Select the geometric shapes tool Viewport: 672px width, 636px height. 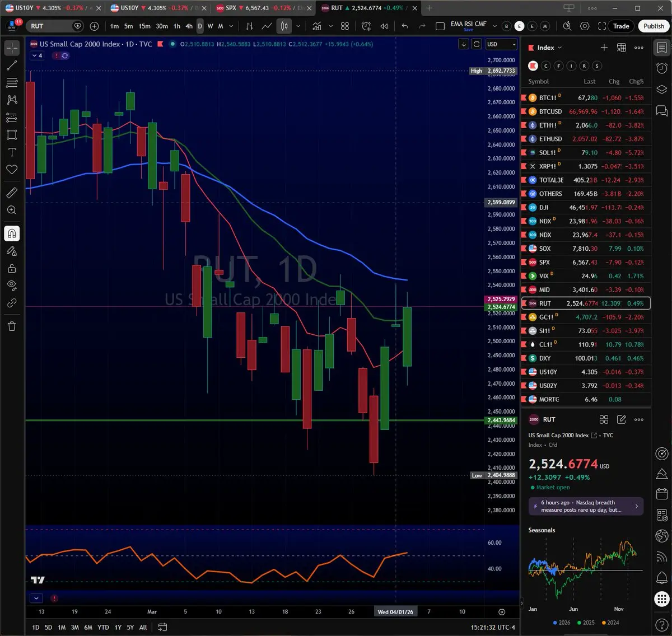(12, 135)
